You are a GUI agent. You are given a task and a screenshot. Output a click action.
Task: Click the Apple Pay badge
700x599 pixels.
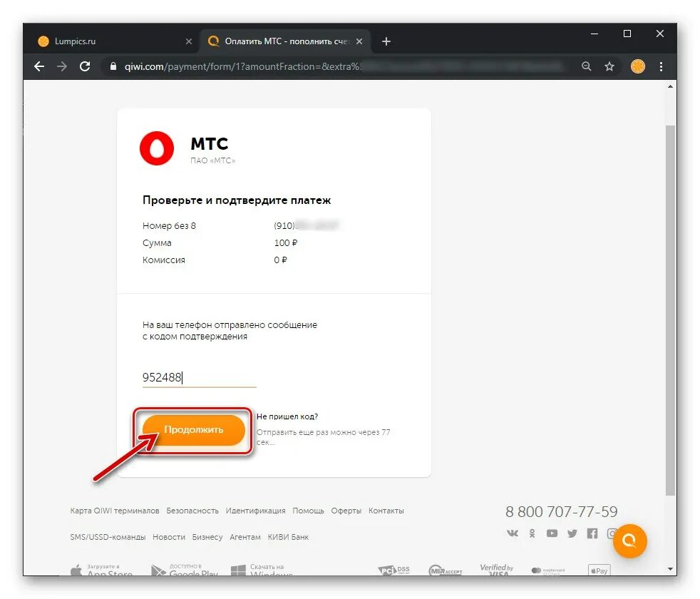tap(599, 570)
